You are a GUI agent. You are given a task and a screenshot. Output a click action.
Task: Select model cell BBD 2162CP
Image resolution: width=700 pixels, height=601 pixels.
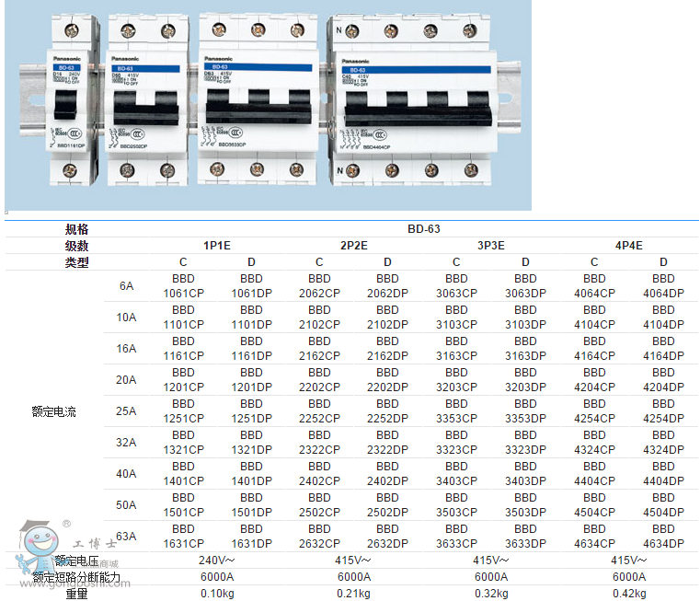(x=319, y=349)
